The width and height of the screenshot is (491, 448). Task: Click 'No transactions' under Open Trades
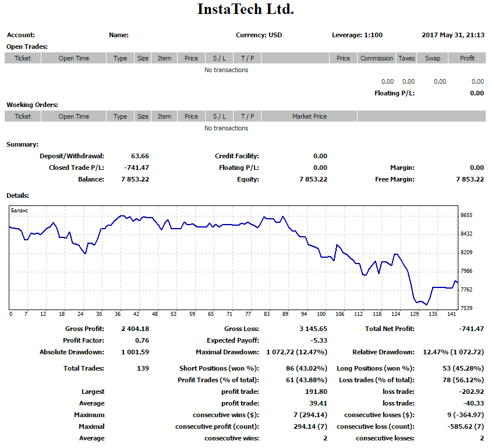point(226,70)
